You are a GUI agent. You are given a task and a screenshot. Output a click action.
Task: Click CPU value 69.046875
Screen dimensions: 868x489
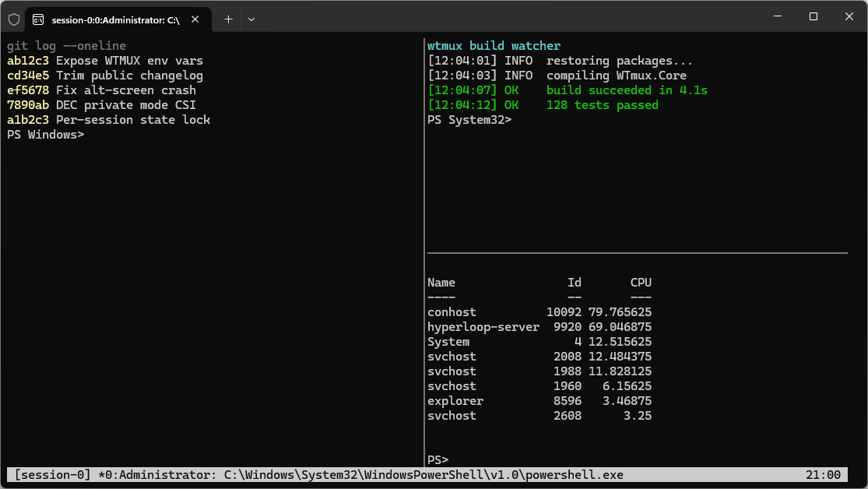(620, 327)
